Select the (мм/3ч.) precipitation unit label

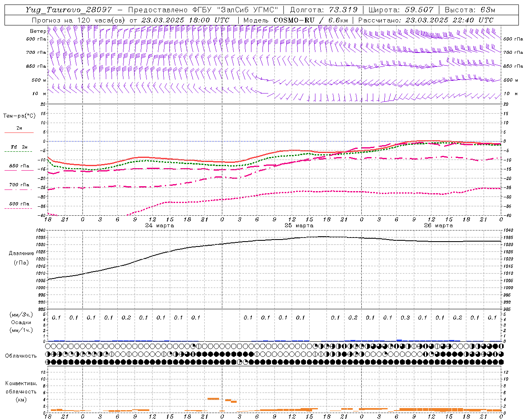tap(21, 315)
